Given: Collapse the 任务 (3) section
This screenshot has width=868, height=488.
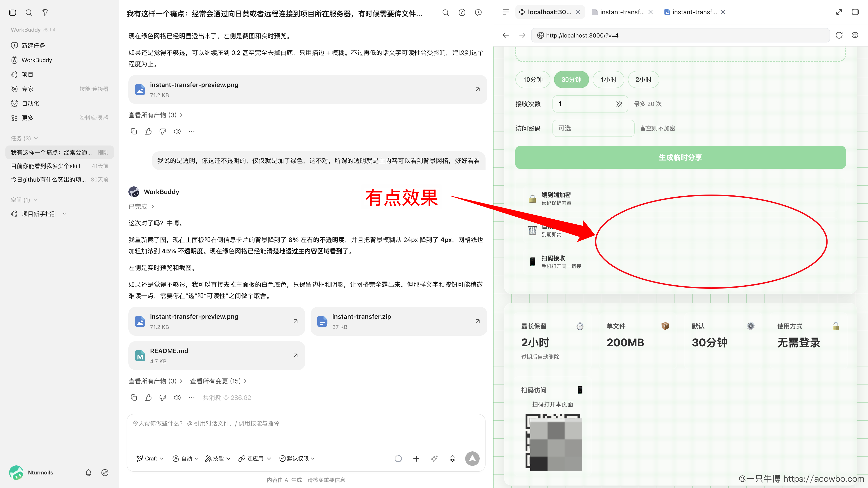Looking at the screenshot, I should click(x=24, y=138).
